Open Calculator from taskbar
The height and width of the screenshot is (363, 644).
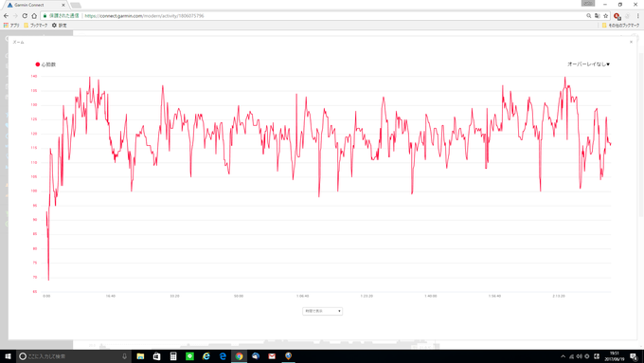[173, 356]
